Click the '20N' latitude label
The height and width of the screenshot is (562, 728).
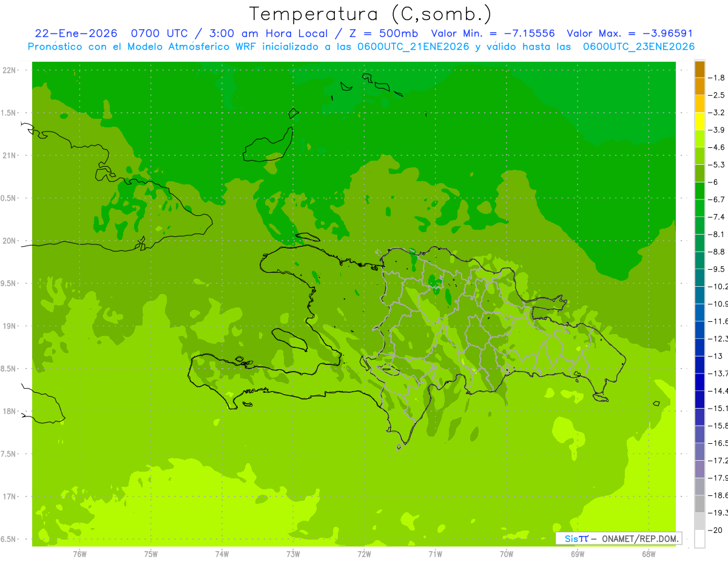(10, 241)
